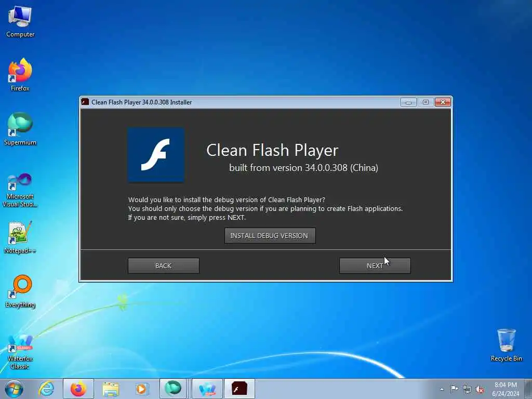Click the 'Would you like to install' line

tap(227, 199)
